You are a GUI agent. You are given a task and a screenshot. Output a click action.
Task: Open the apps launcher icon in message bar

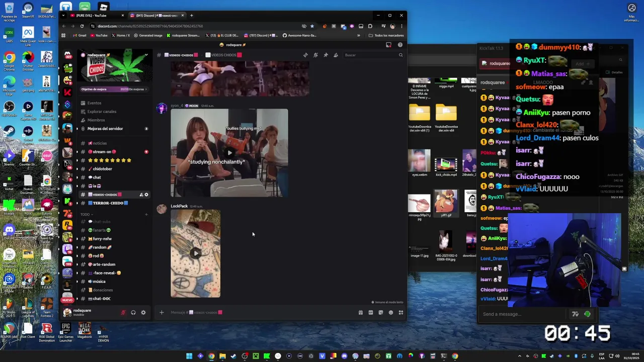point(401,312)
